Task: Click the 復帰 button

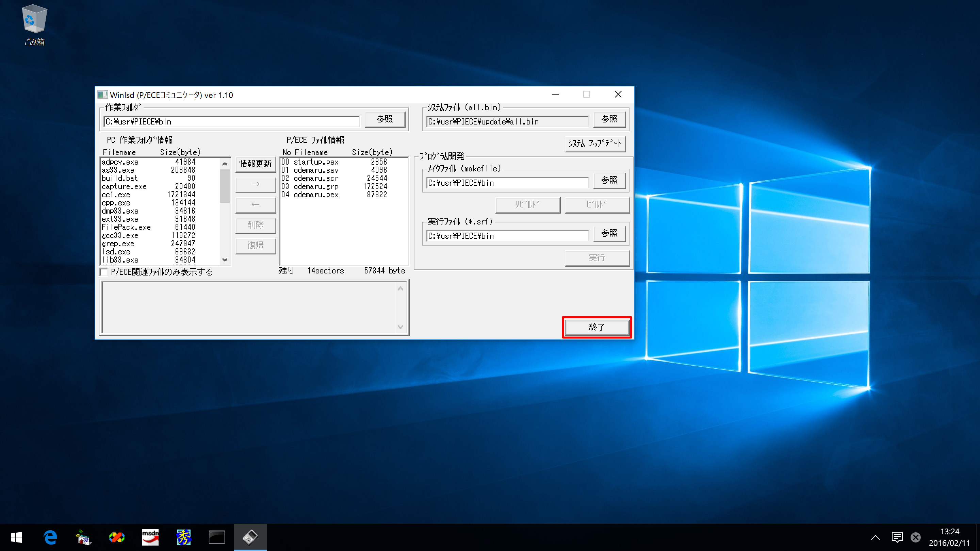Action: click(x=256, y=246)
